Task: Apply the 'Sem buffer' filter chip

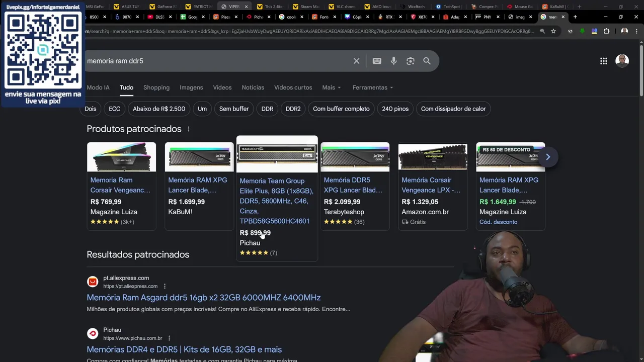Action: coord(234,109)
